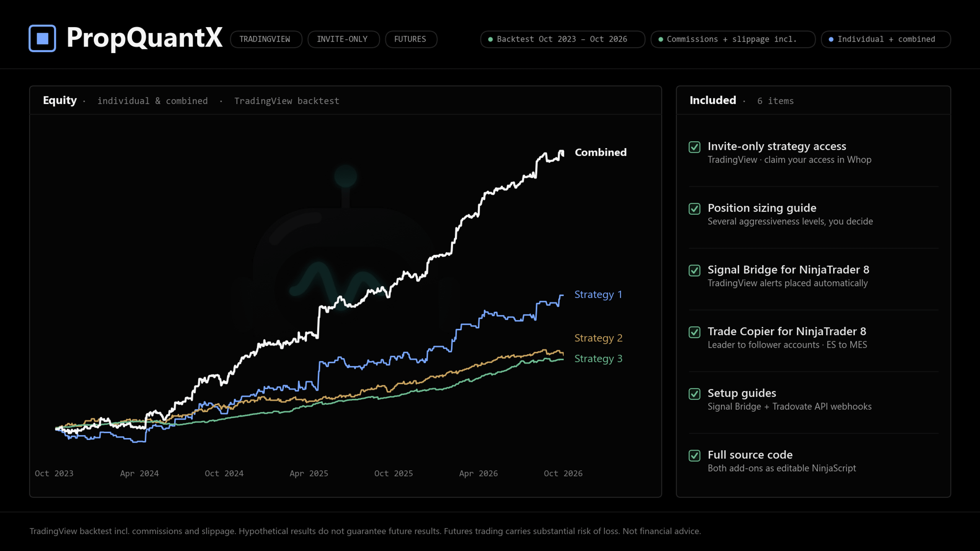
Task: Toggle the Invite-only strategy access checkbox
Action: (x=694, y=147)
